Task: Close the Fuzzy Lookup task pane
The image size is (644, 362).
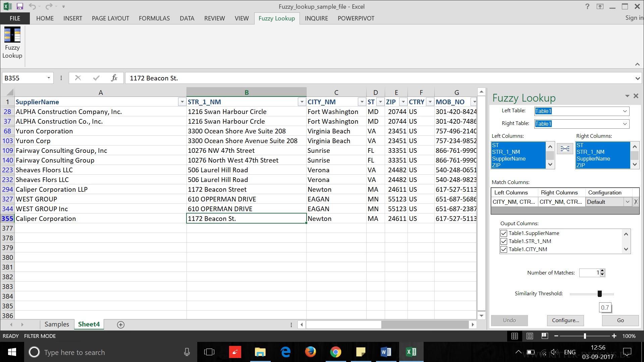Action: [x=636, y=96]
